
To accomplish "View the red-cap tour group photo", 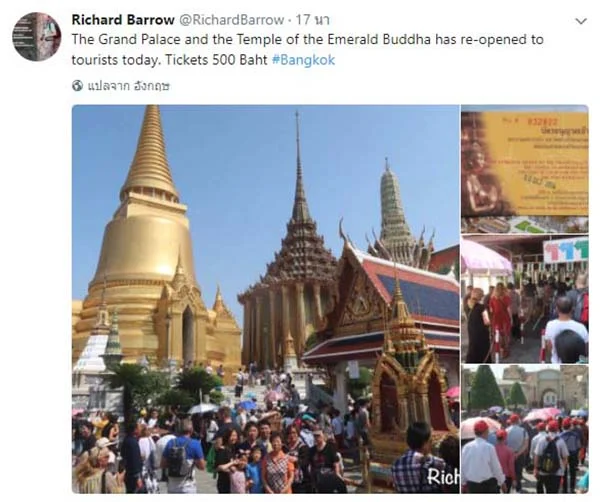I will [x=525, y=429].
